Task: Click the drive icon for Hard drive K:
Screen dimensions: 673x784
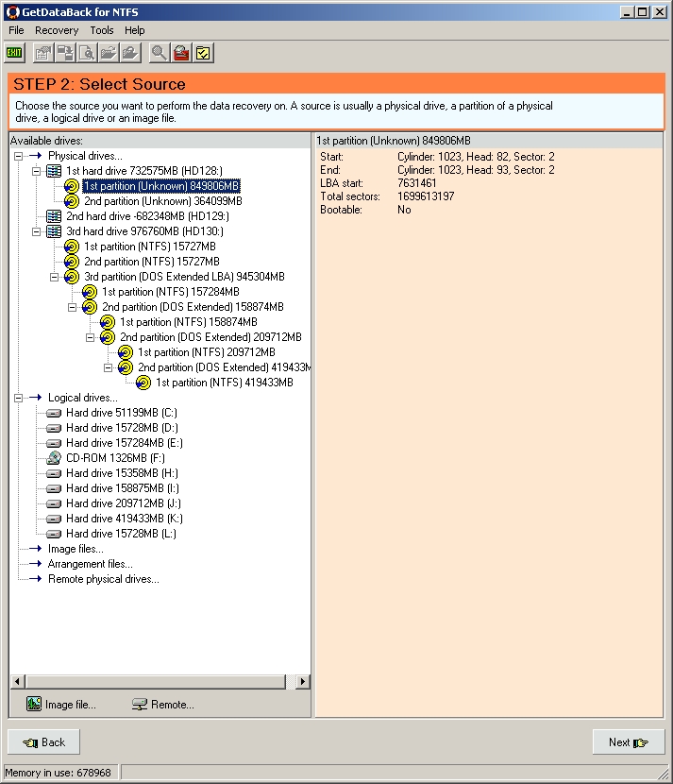Action: (x=54, y=519)
